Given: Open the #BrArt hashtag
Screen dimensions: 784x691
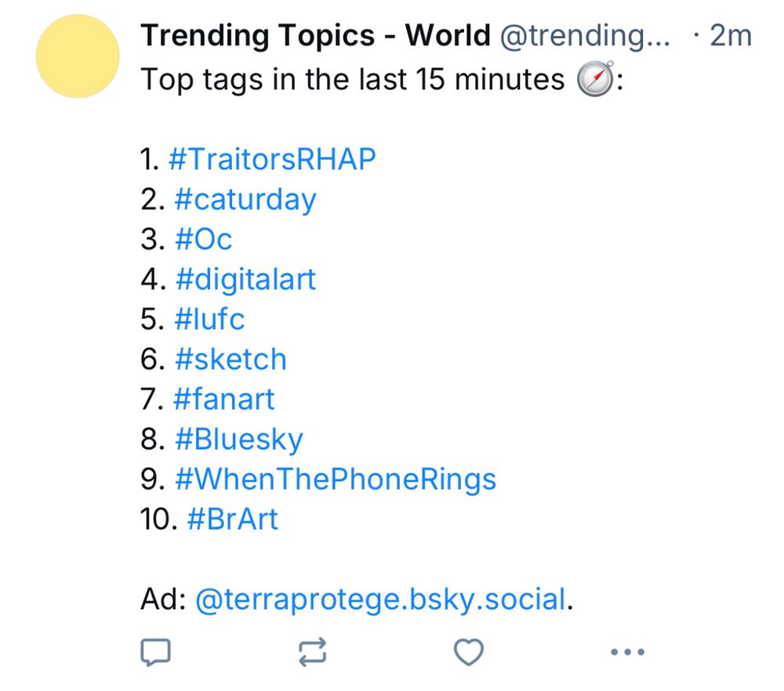Looking at the screenshot, I should tap(233, 519).
